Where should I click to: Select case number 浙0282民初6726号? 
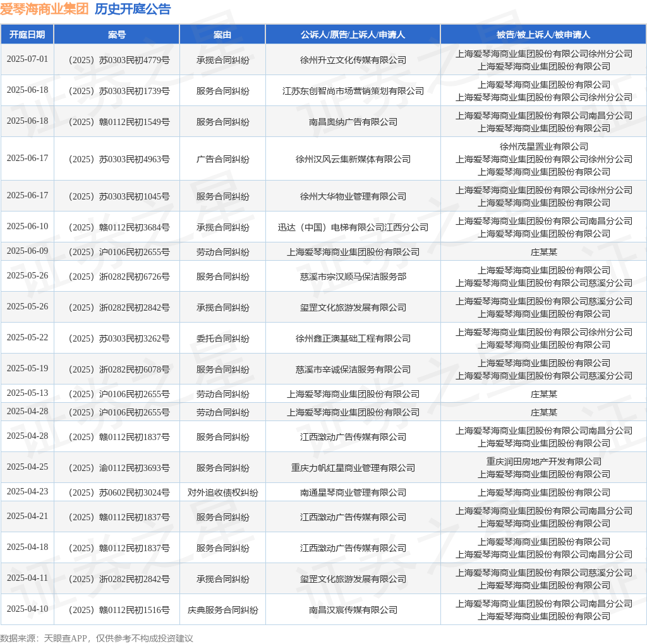click(119, 277)
